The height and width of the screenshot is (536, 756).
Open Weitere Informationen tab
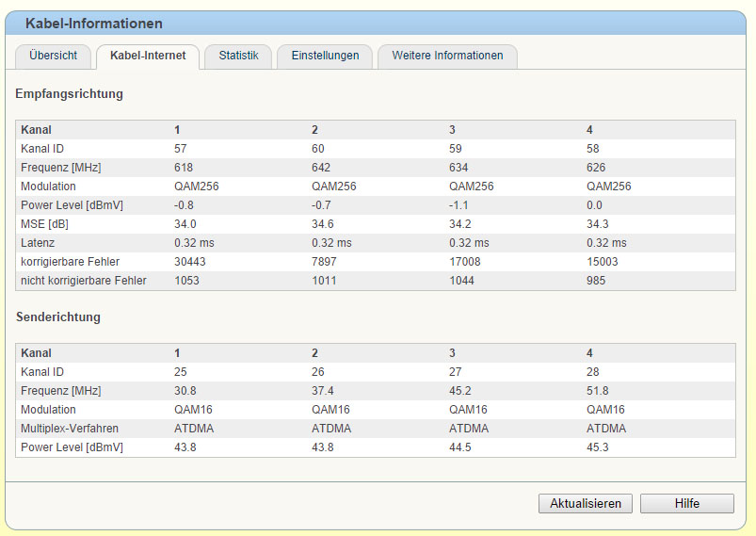click(x=447, y=56)
